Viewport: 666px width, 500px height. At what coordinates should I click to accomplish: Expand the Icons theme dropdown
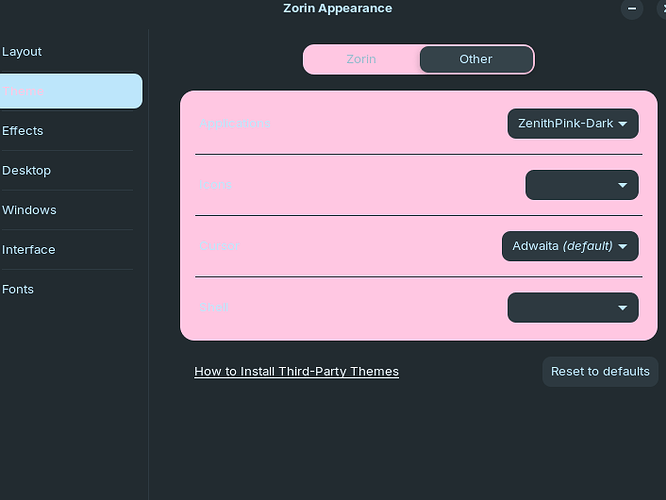[x=582, y=185]
